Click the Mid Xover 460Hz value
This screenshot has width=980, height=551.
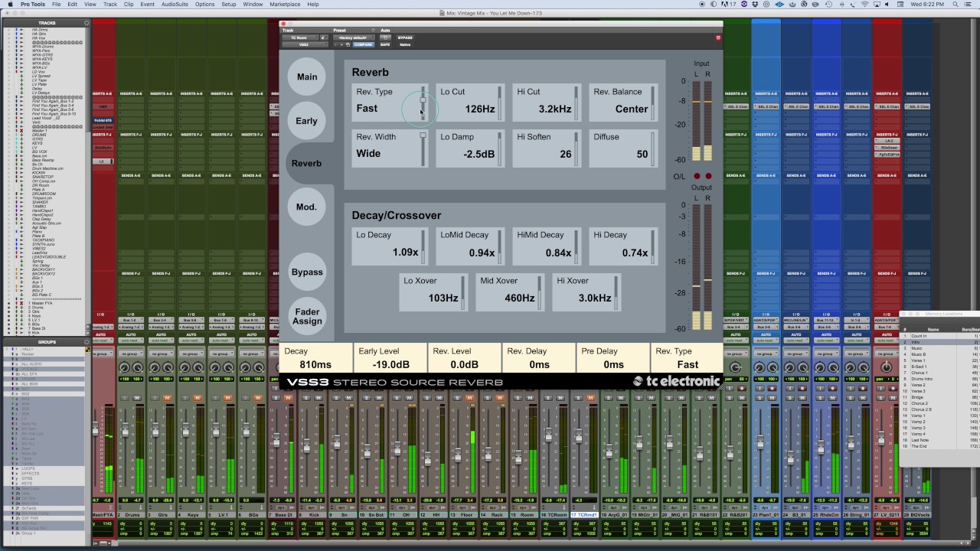pyautogui.click(x=520, y=298)
